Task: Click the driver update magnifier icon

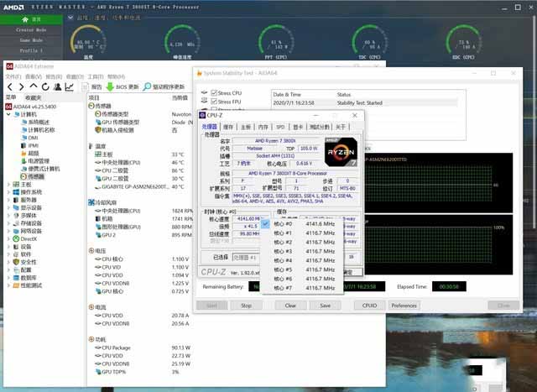Action: point(147,86)
